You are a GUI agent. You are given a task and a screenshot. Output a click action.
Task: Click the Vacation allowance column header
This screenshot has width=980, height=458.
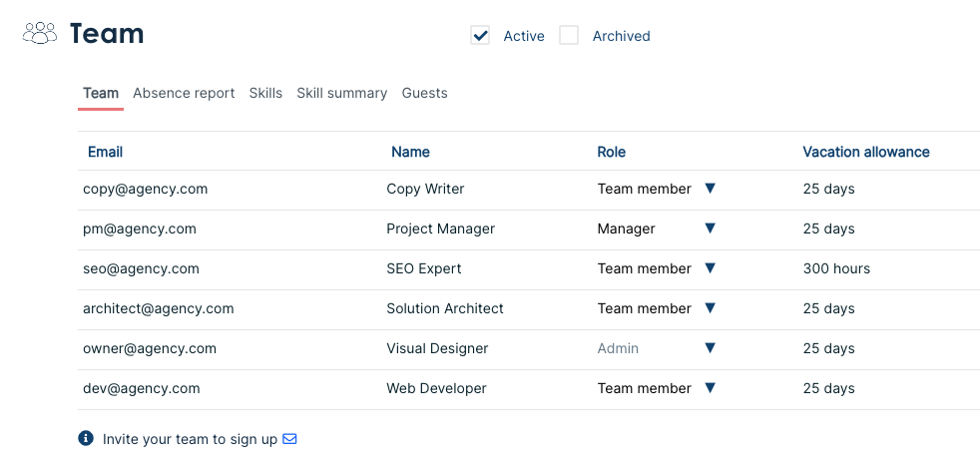[865, 152]
